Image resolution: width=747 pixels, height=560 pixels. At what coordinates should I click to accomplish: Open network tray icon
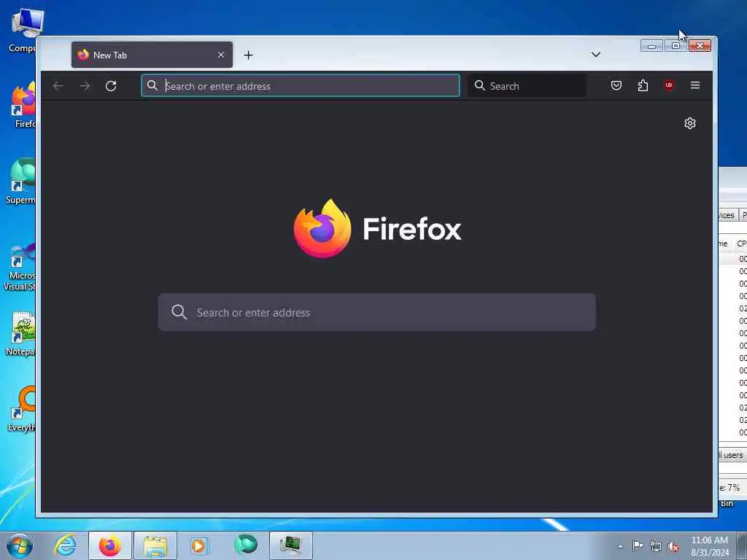(656, 547)
